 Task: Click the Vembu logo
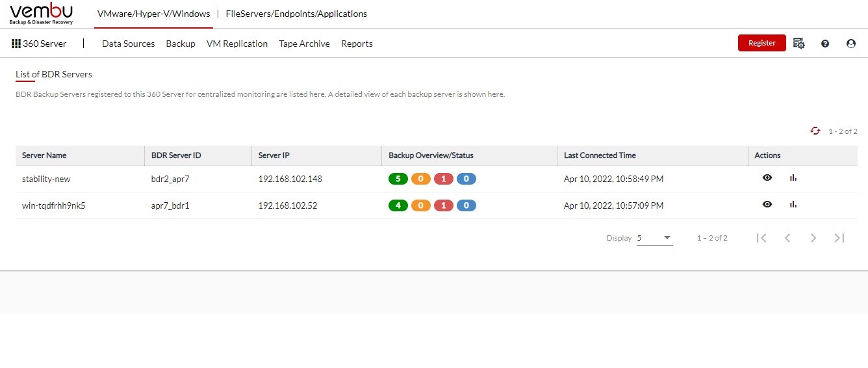tap(42, 14)
